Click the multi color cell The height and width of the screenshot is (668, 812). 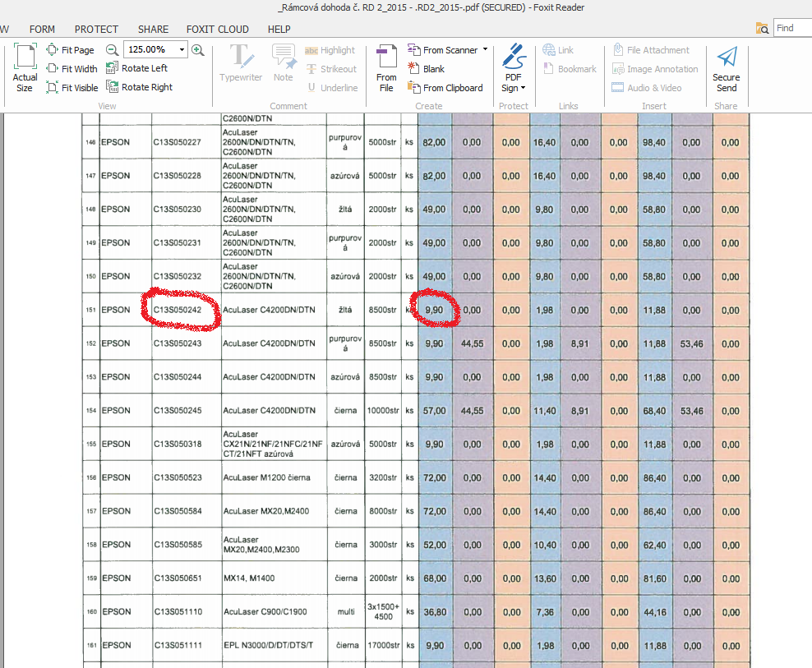pyautogui.click(x=346, y=611)
